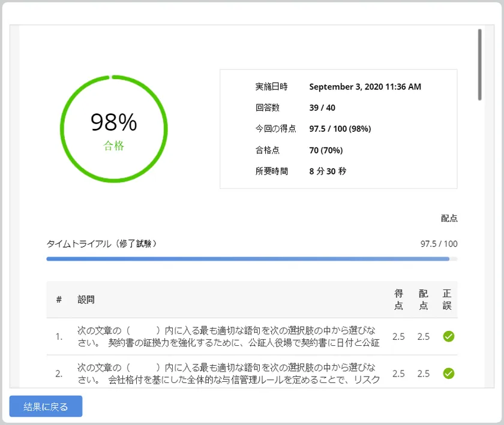Click the タイムトライアル（修了試験）section title

point(103,244)
